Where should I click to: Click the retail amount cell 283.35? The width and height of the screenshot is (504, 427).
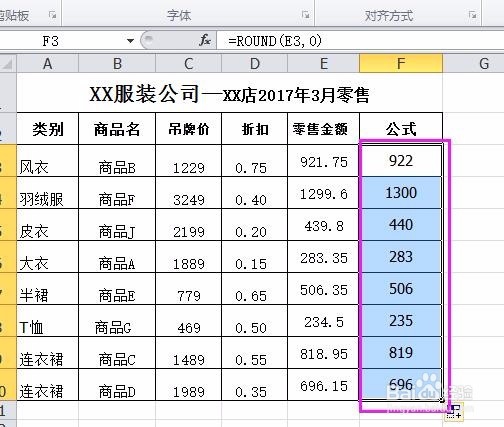coord(324,257)
